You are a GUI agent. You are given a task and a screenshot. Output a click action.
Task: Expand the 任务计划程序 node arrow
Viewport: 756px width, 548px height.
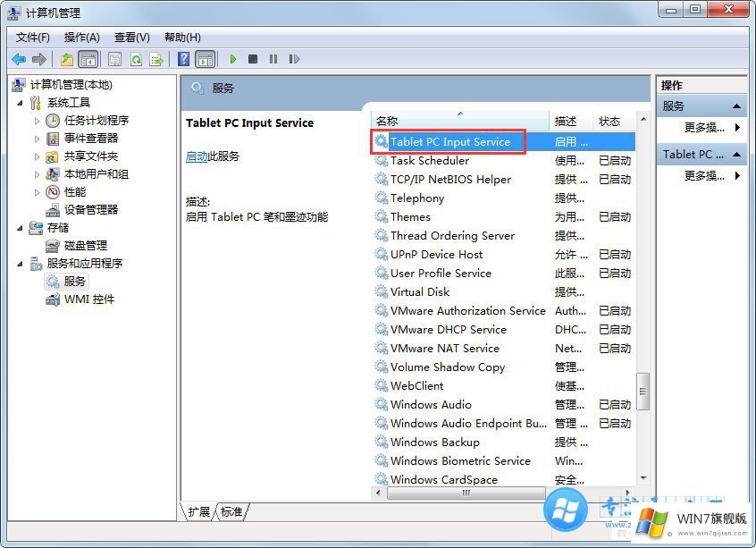pyautogui.click(x=37, y=121)
